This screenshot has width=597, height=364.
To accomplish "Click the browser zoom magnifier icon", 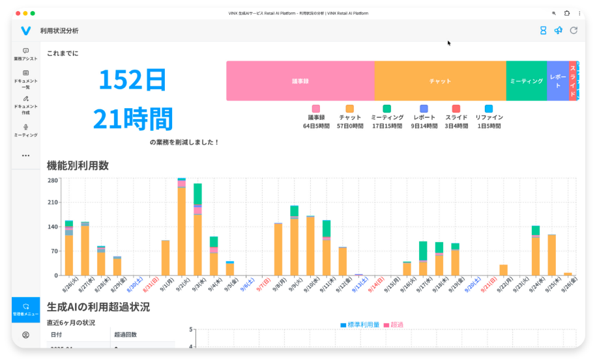I will pos(554,13).
